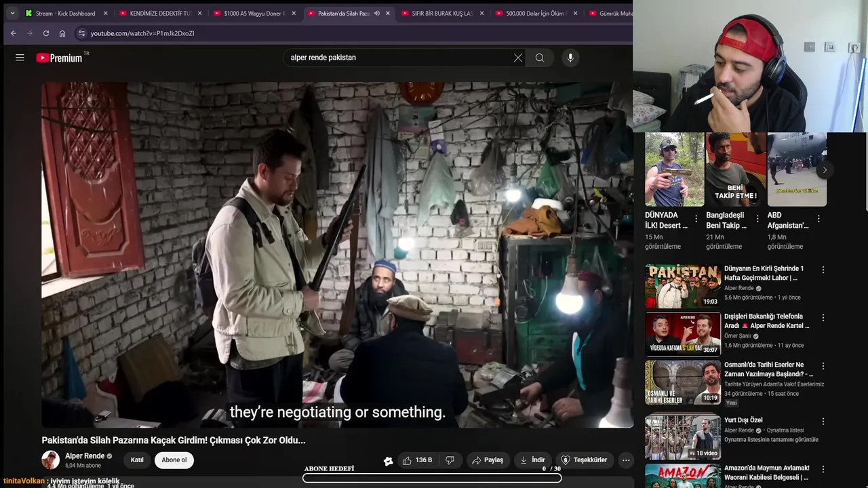This screenshot has height=488, width=868.
Task: Run search with magnifier button
Action: pyautogui.click(x=540, y=58)
